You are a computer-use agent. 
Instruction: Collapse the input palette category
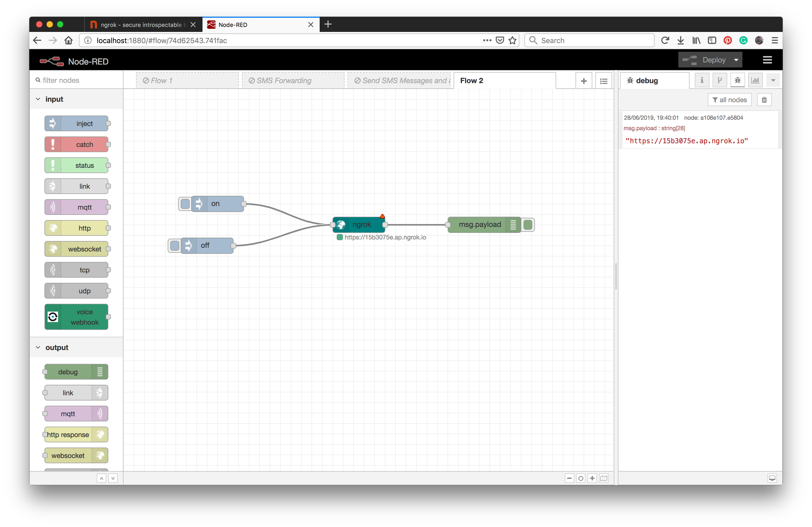coord(76,99)
